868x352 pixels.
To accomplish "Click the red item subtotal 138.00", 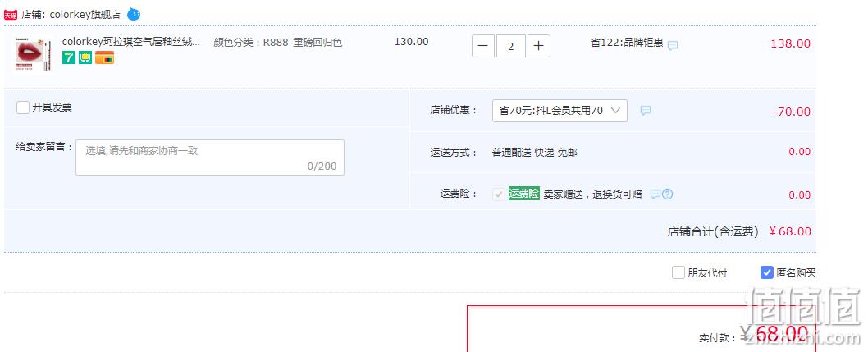I will click(x=791, y=43).
